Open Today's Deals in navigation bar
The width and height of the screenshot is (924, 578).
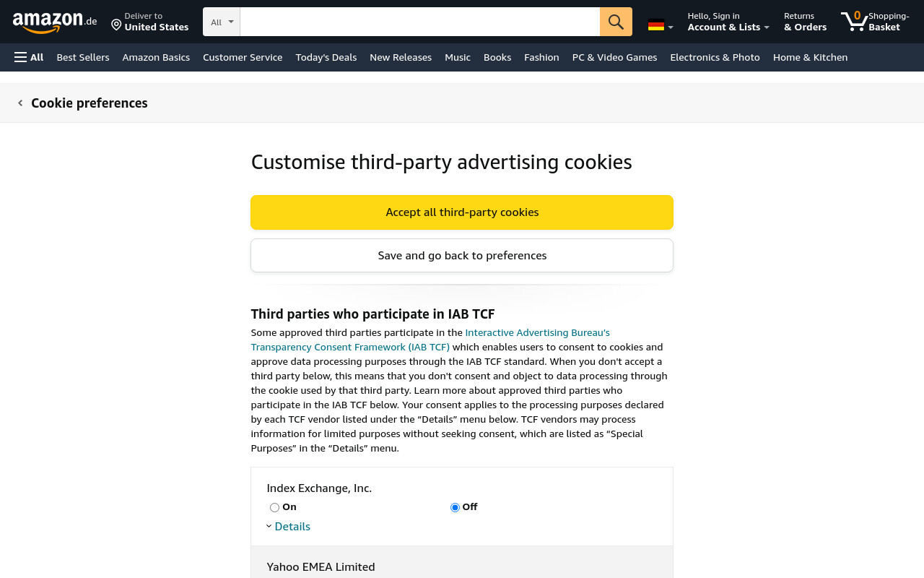[326, 57]
